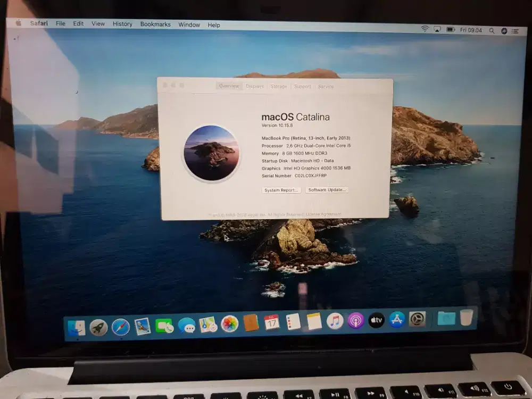The height and width of the screenshot is (399, 532).
Task: Click the 8 GB 1600 MHz DDR3 text
Action: [305, 153]
